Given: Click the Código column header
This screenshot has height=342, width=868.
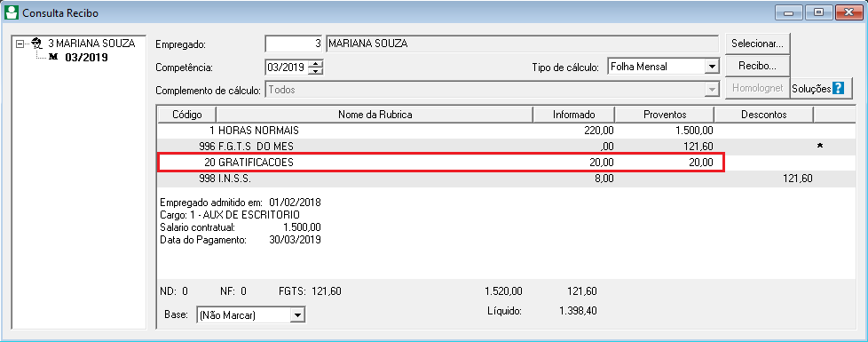Looking at the screenshot, I should 187,115.
